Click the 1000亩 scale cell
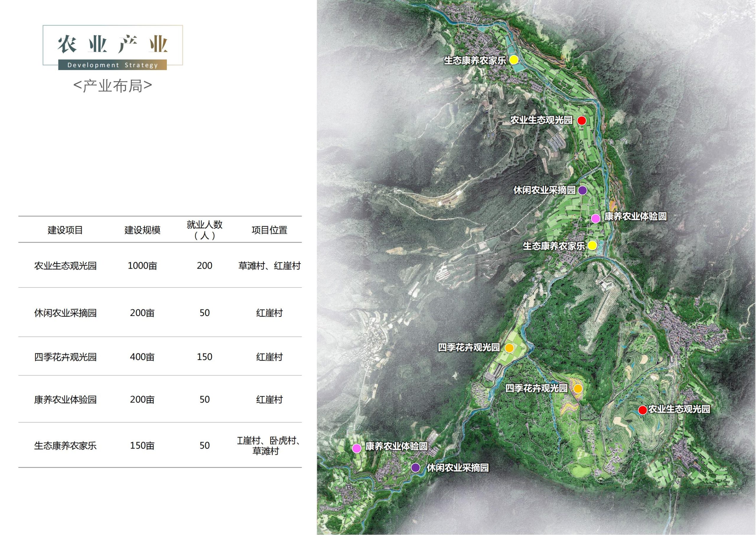Screen dimensions: 756x535 (x=142, y=265)
